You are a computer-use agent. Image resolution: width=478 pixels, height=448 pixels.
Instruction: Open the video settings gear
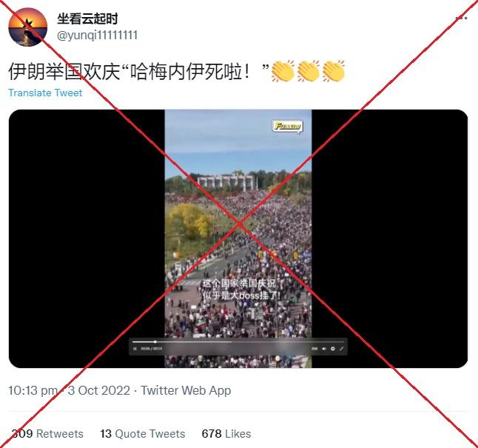(333, 349)
